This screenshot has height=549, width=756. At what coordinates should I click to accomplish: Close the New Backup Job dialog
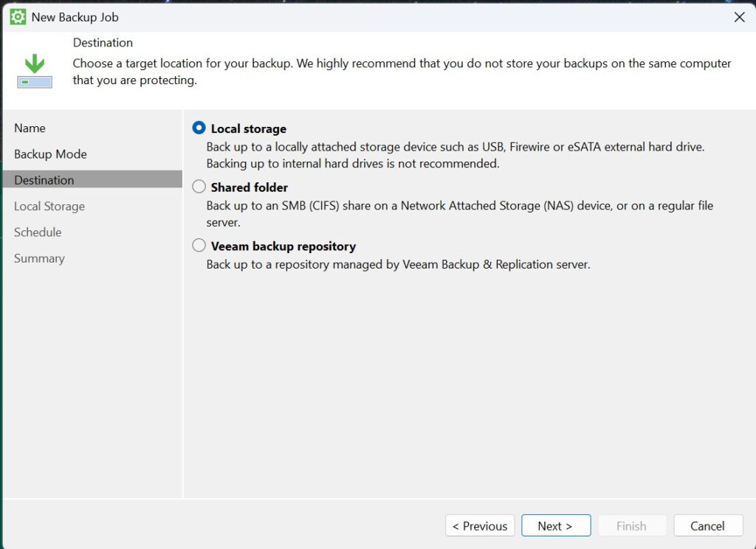(739, 17)
